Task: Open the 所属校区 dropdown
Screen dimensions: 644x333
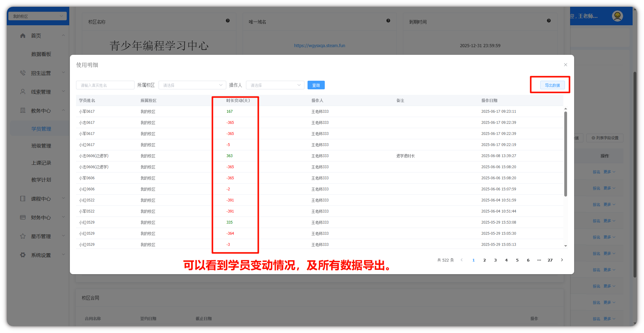Action: point(192,85)
